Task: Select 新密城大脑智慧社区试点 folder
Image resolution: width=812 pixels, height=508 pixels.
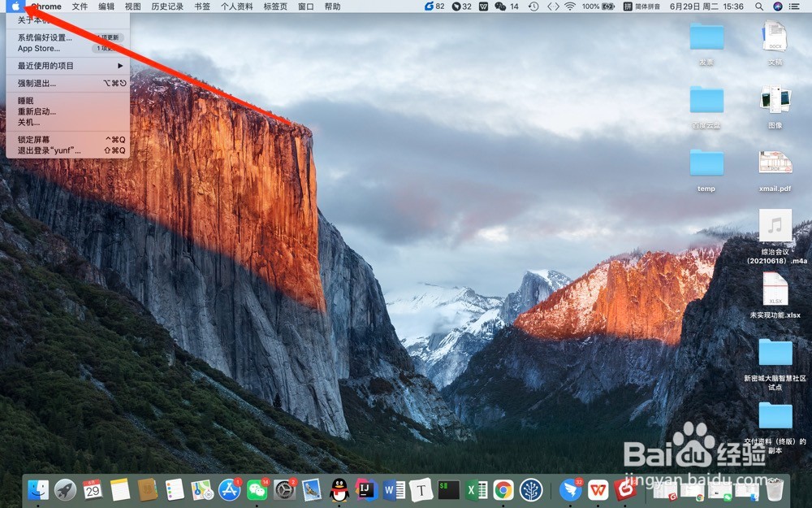Action: click(x=775, y=364)
